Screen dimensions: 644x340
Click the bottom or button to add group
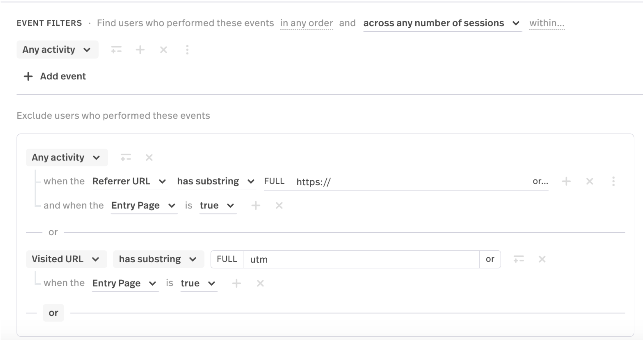tap(53, 313)
